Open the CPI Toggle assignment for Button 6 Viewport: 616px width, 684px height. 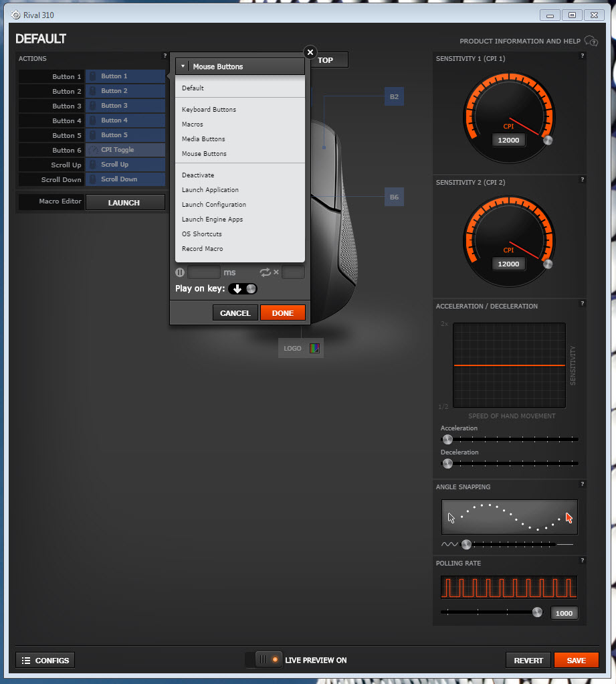click(125, 150)
